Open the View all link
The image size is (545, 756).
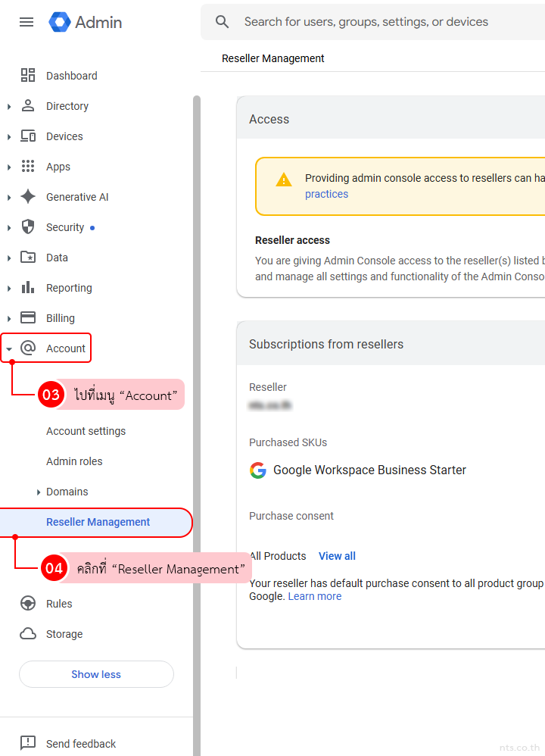coord(337,556)
